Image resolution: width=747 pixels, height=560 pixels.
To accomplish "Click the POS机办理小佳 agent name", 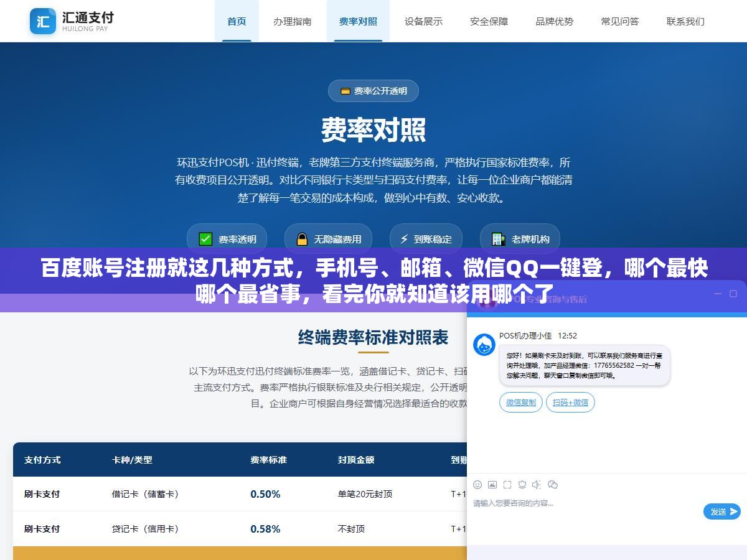I will click(x=525, y=335).
